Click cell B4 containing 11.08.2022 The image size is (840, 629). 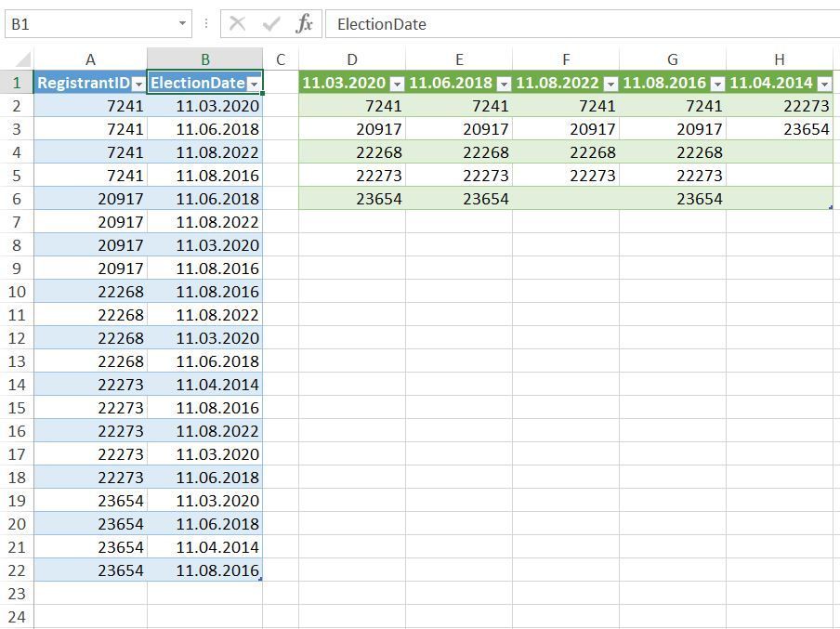[205, 152]
